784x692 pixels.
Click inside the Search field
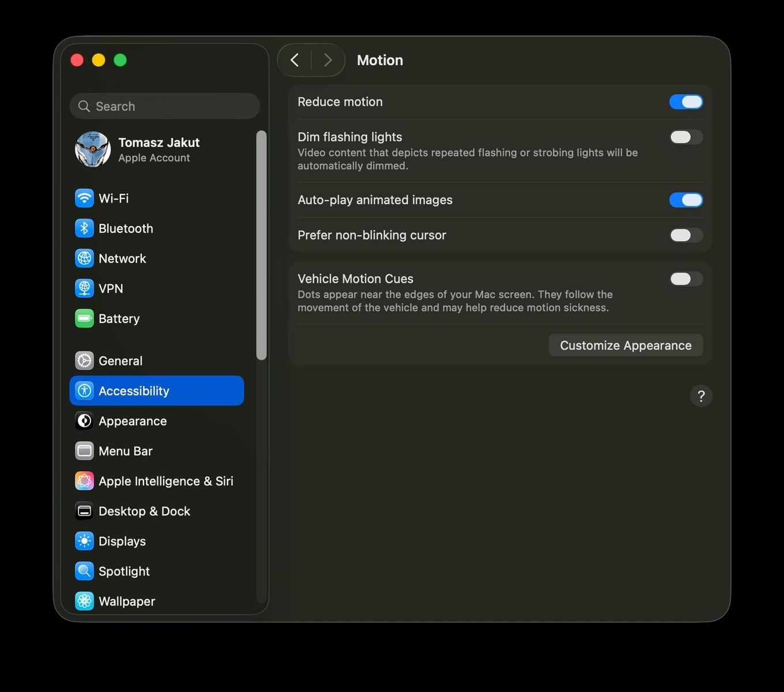(x=164, y=106)
